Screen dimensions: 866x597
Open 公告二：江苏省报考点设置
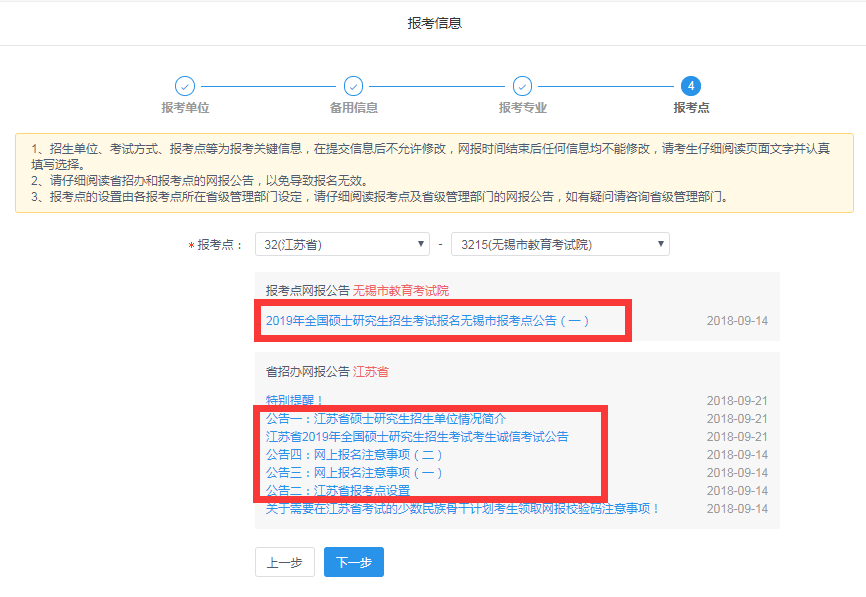[x=338, y=490]
